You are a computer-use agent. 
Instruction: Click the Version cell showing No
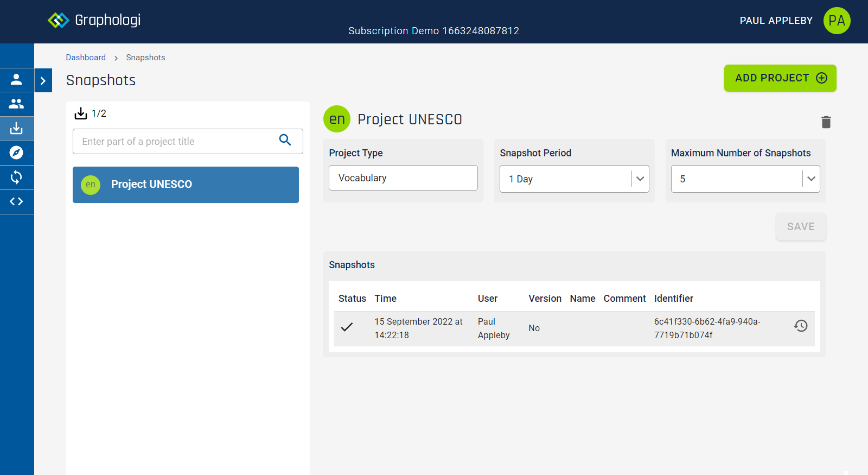pos(534,328)
